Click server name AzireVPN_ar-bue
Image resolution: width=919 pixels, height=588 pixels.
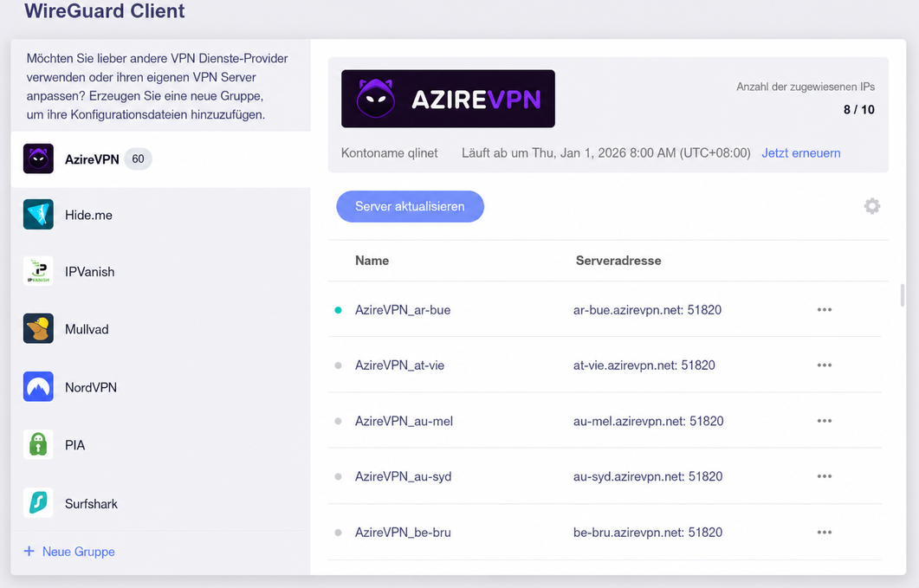click(403, 310)
